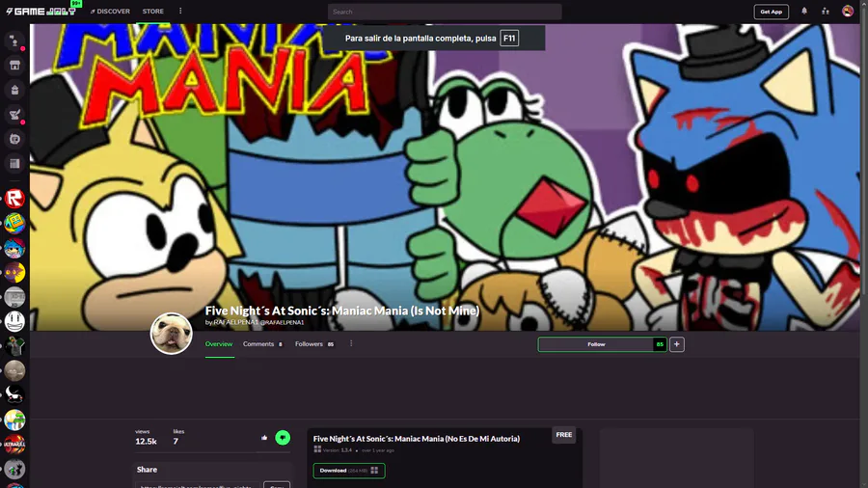Open the Game Jolt home logo
The width and height of the screenshot is (868, 488).
coord(41,11)
